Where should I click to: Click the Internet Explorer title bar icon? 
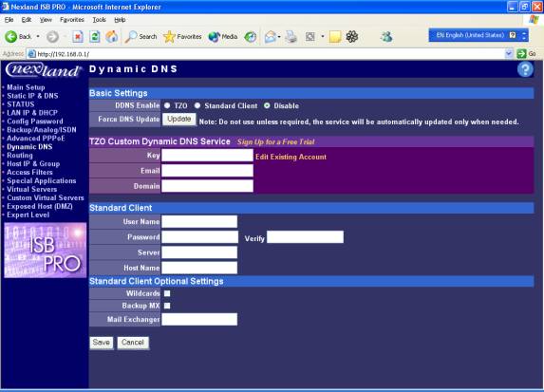5,7
